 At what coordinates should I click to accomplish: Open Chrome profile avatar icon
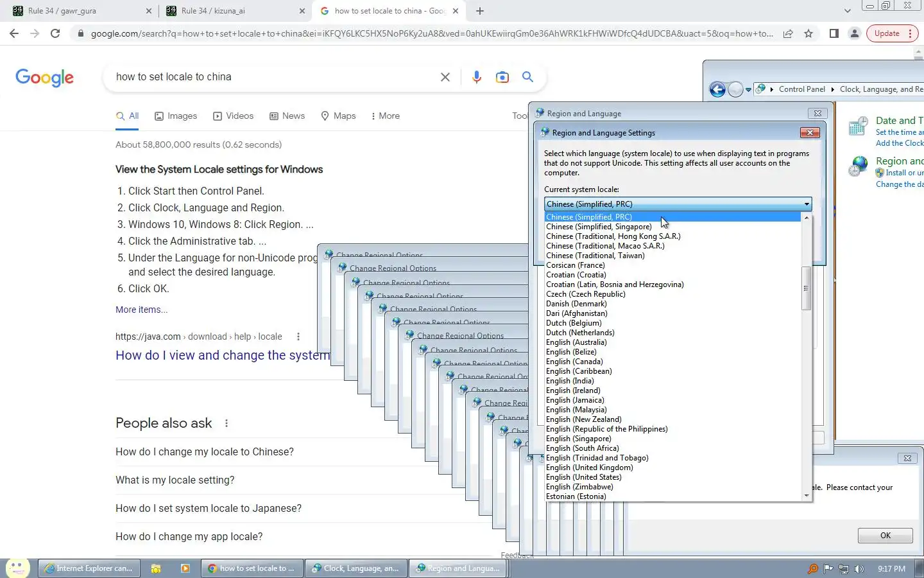click(855, 33)
